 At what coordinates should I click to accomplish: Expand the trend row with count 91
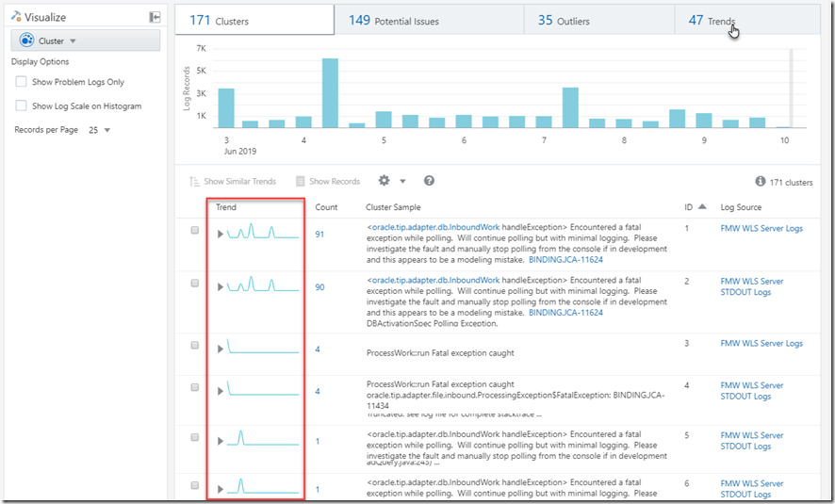221,235
